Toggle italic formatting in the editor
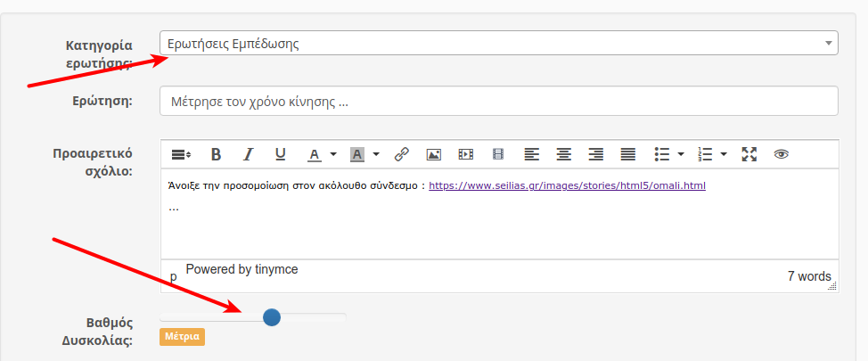The width and height of the screenshot is (868, 361). pyautogui.click(x=249, y=154)
